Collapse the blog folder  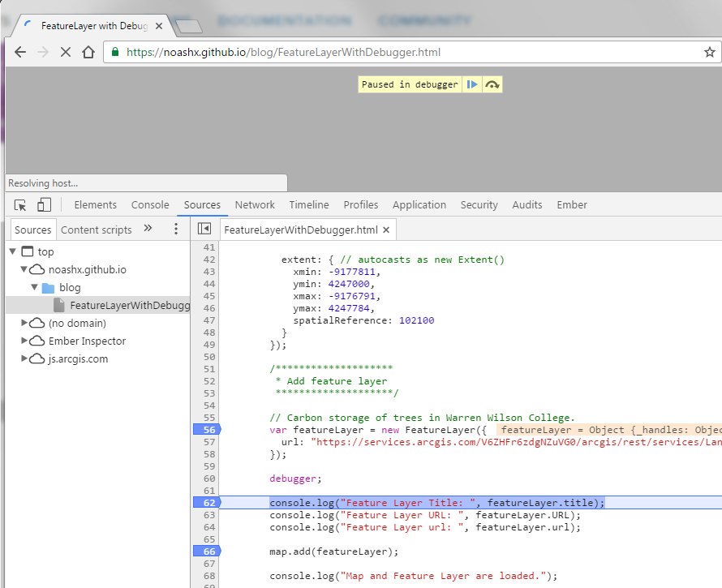[x=34, y=287]
